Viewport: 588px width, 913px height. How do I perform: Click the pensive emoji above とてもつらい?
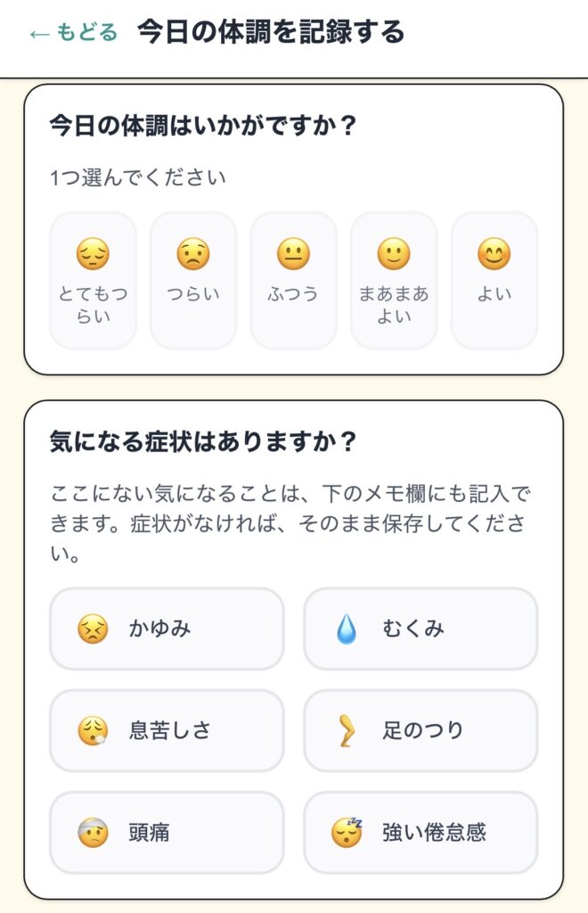[93, 256]
